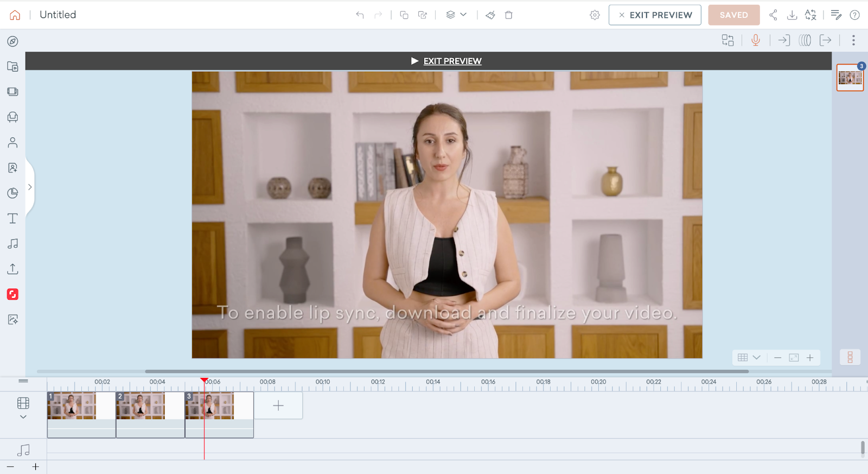
Task: Open the layers order dropdown
Action: (456, 15)
